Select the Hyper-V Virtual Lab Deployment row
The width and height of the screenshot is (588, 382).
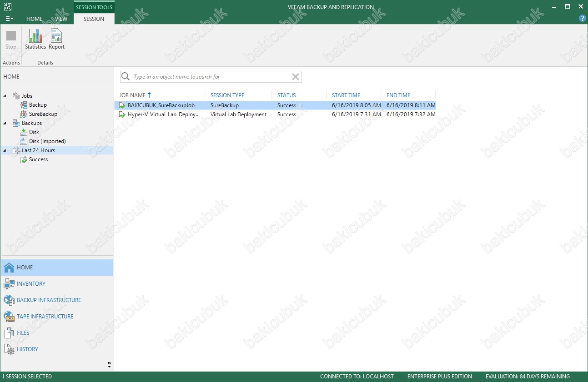[276, 114]
